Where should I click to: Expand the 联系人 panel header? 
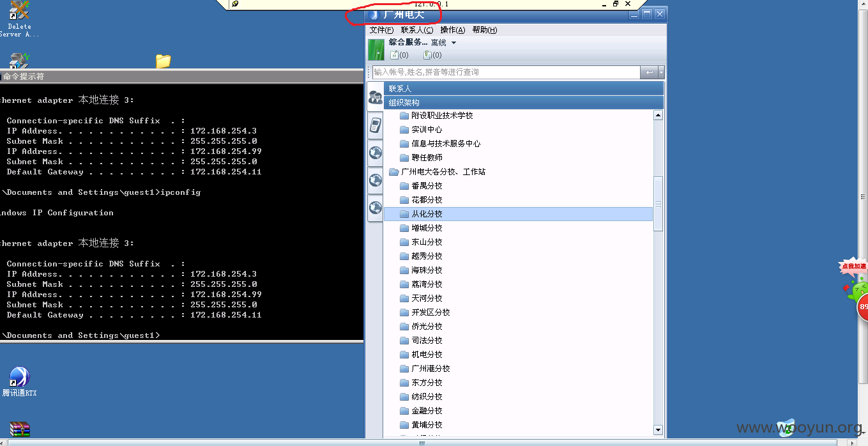(x=524, y=89)
